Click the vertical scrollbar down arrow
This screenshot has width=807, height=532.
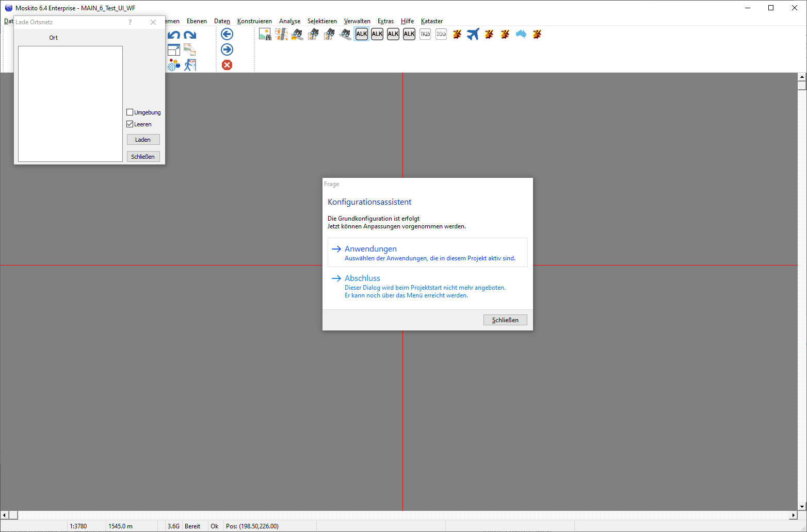pyautogui.click(x=802, y=506)
